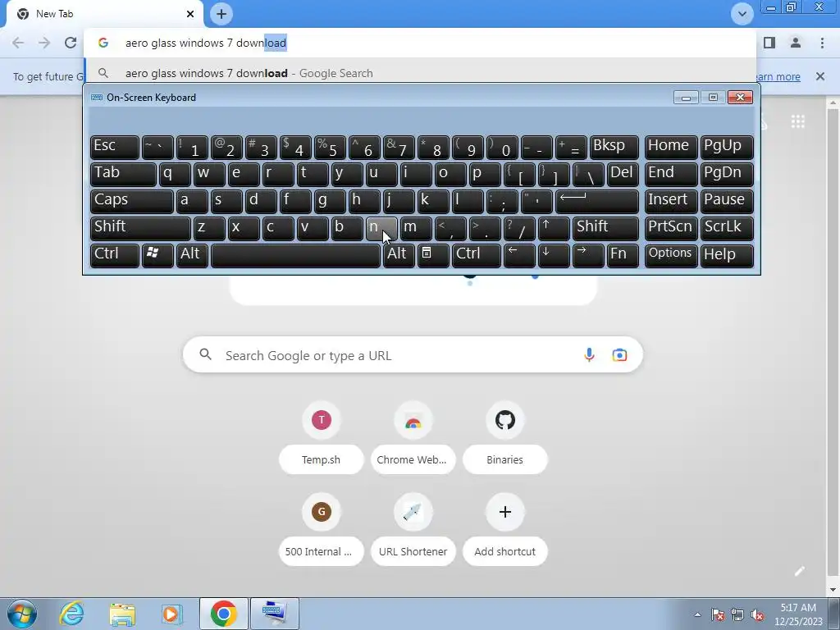Click the left arrow key on keyboard
The height and width of the screenshot is (630, 840).
(519, 255)
